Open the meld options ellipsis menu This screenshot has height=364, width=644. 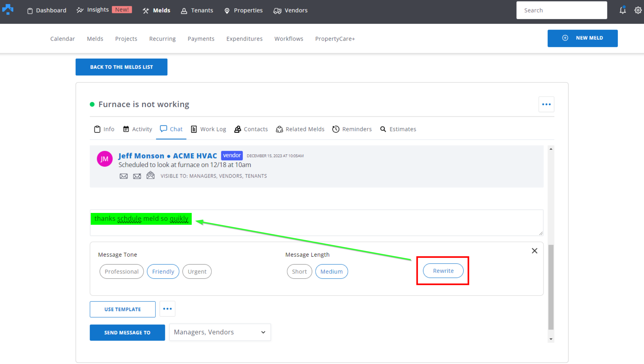[x=546, y=104]
